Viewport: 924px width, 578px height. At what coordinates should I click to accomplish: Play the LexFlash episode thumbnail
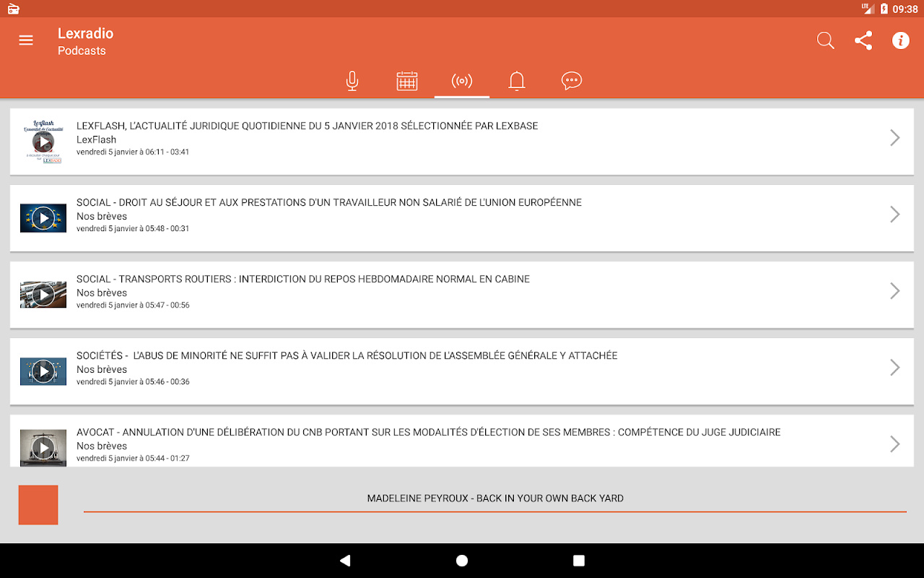click(43, 142)
